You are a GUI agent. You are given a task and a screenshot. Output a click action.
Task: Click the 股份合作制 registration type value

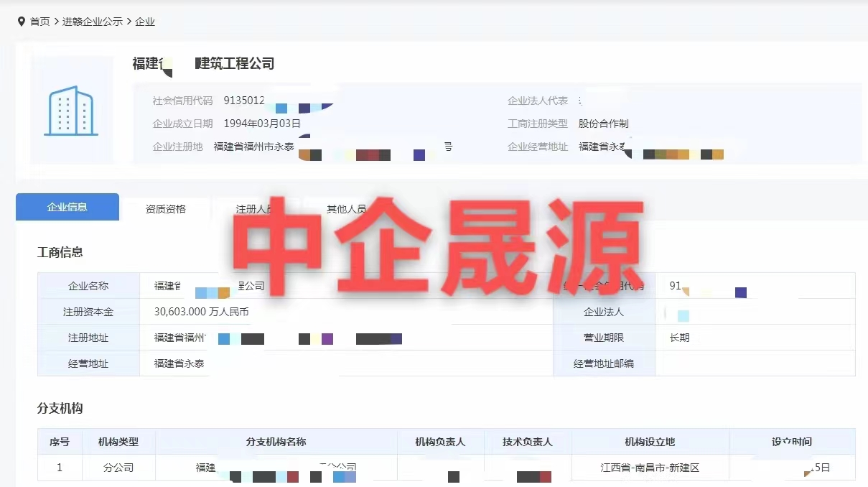(604, 124)
